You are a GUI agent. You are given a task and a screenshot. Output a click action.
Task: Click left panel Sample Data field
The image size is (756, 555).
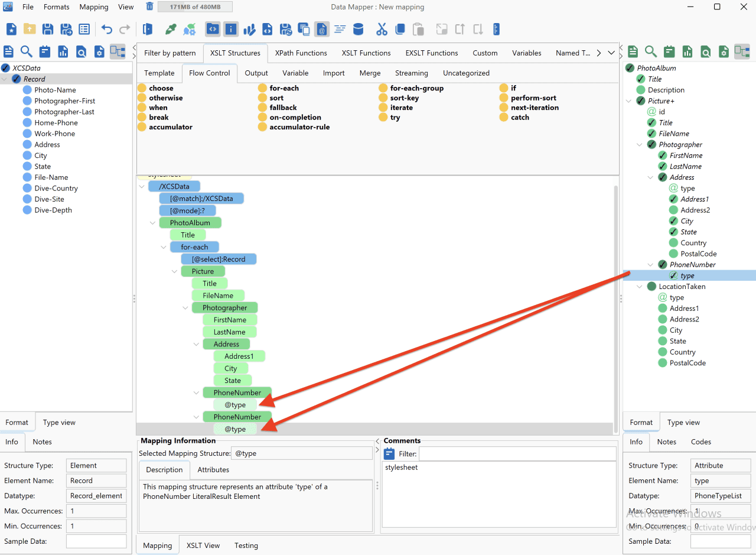[96, 541]
